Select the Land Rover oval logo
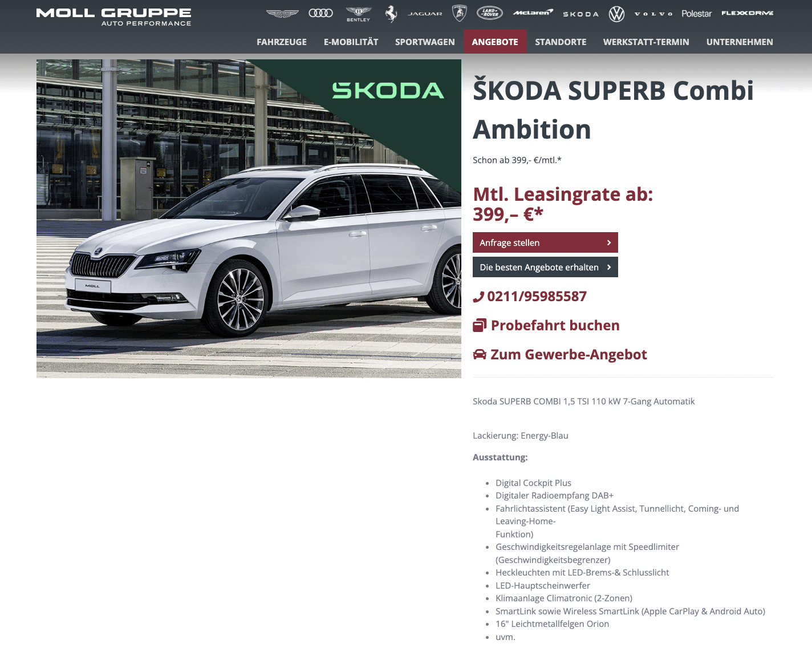 pyautogui.click(x=490, y=13)
